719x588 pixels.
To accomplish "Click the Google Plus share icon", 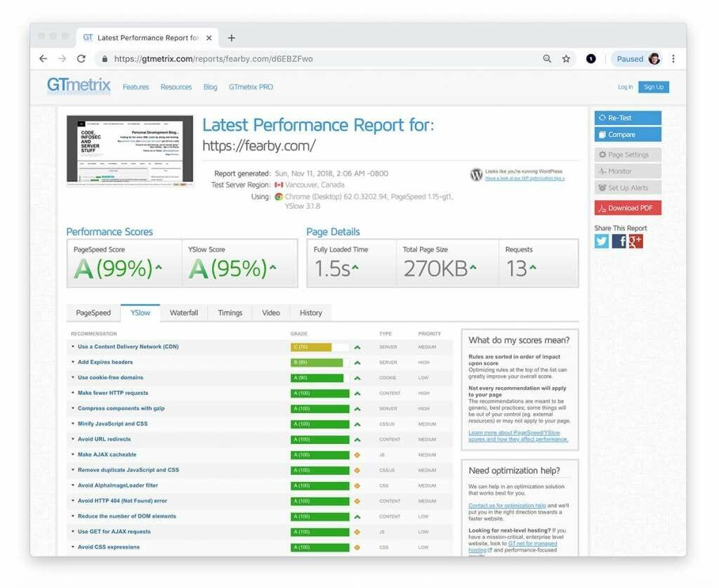I will click(x=635, y=241).
